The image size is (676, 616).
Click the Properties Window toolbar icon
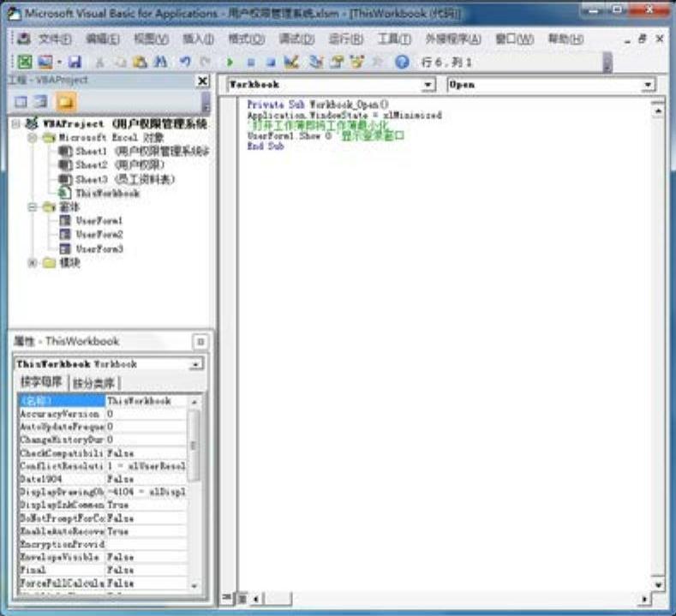(337, 63)
